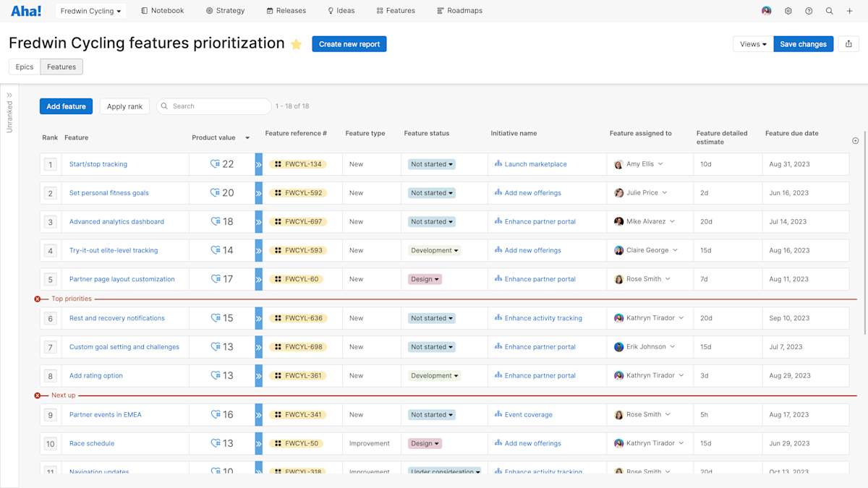Switch to the Epics tab
The height and width of the screenshot is (488, 868).
[25, 67]
